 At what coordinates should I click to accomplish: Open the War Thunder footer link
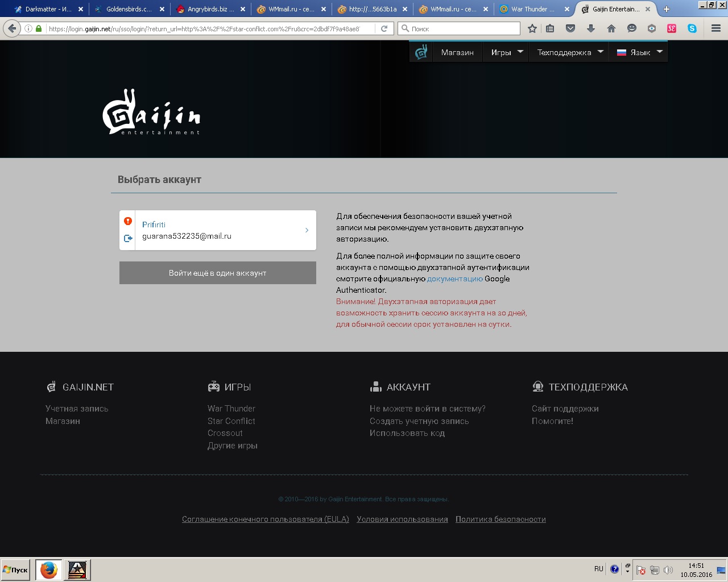tap(231, 409)
